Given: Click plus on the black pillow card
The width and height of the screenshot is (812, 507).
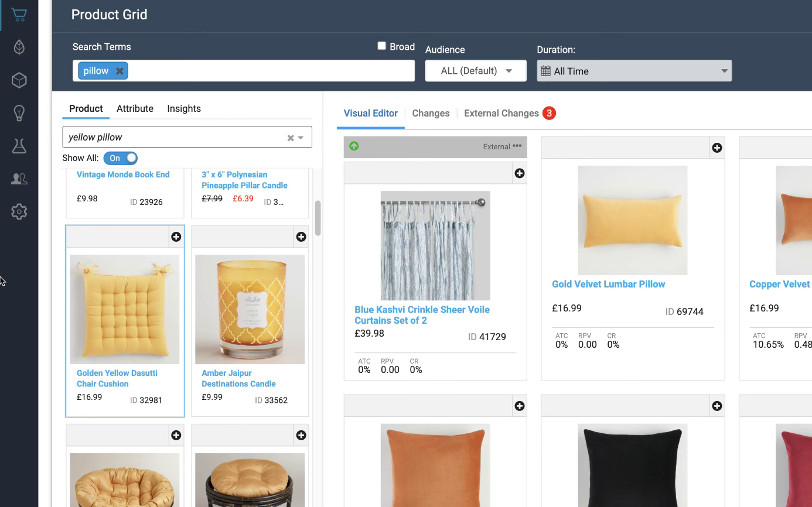Looking at the screenshot, I should 717,406.
